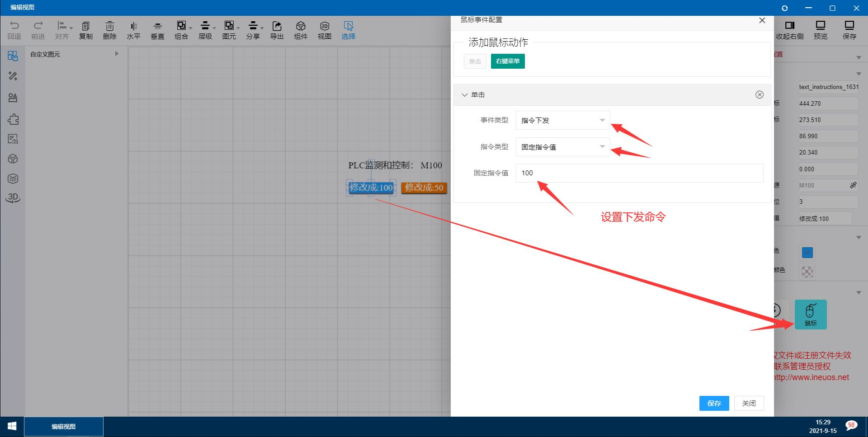
Task: Open the blue color dropdown swatch
Action: (x=807, y=252)
